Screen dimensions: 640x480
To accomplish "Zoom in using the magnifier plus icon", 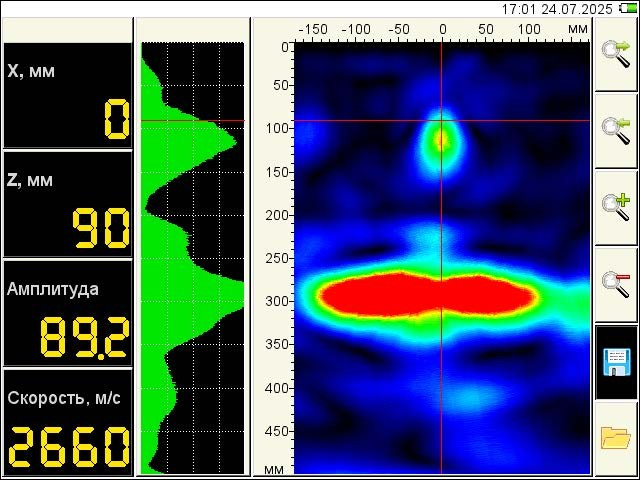I will 616,207.
